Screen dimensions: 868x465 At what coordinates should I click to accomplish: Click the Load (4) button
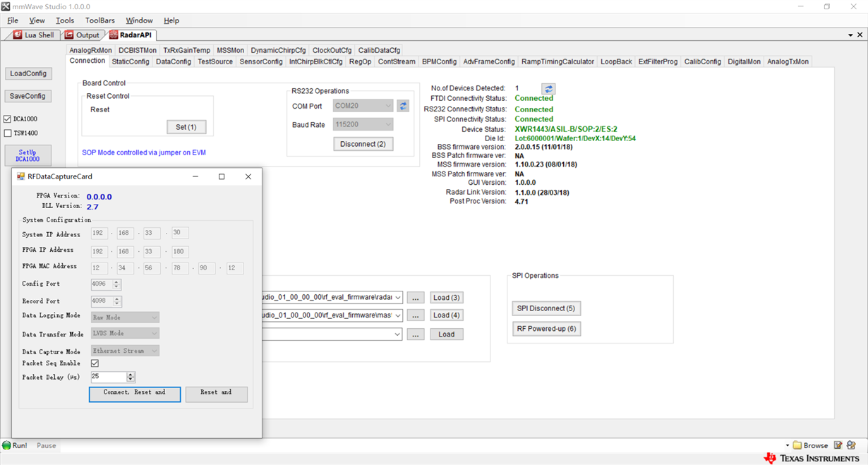point(447,315)
